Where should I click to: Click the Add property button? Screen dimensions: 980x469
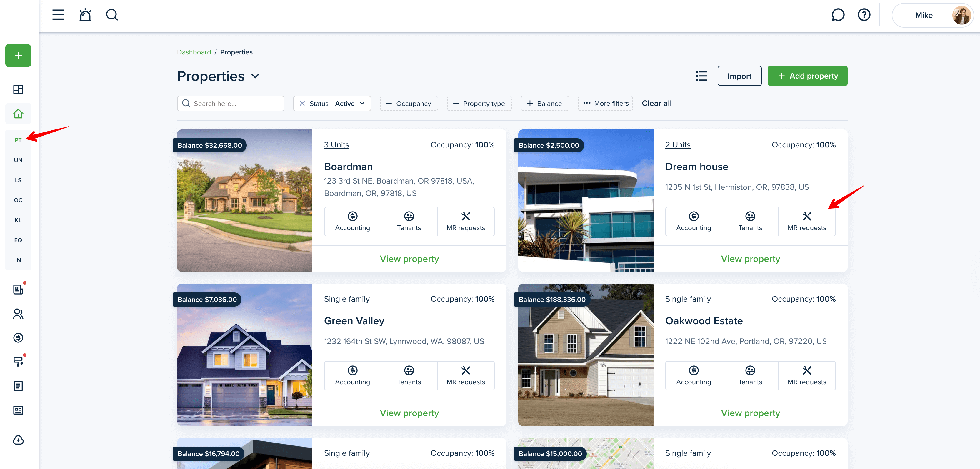click(x=807, y=76)
